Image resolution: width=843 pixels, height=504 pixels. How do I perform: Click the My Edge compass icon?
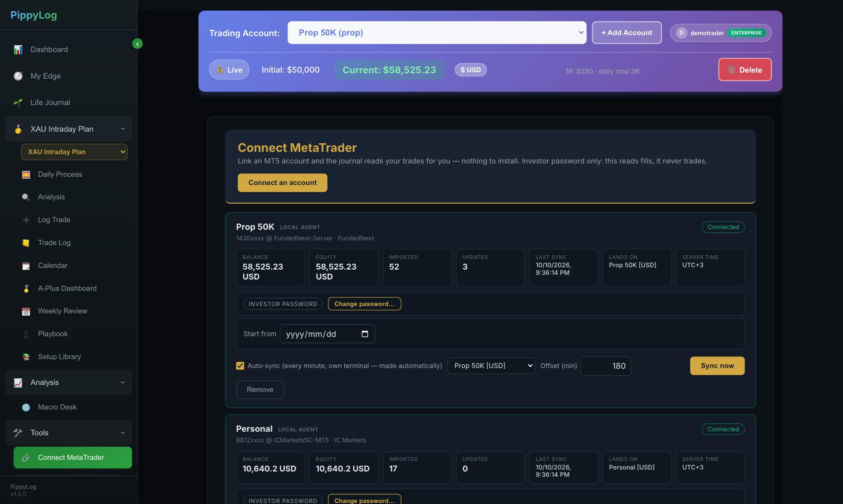tap(18, 76)
